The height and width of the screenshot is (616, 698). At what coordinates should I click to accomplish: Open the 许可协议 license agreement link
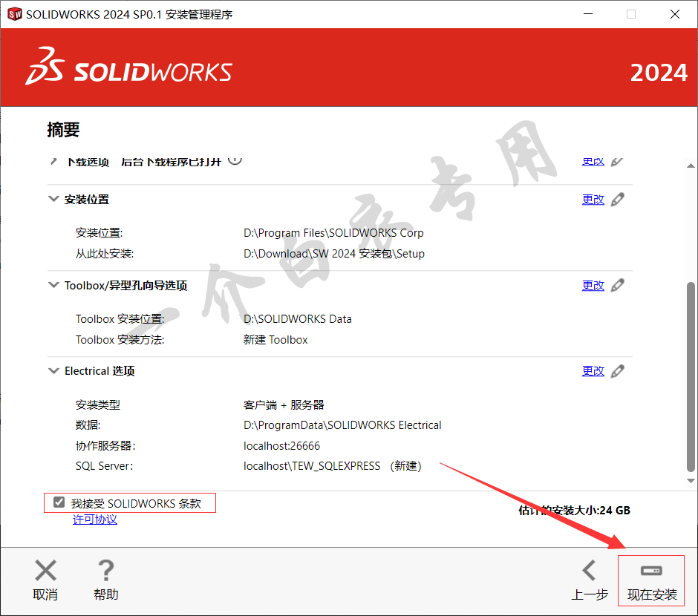point(95,520)
